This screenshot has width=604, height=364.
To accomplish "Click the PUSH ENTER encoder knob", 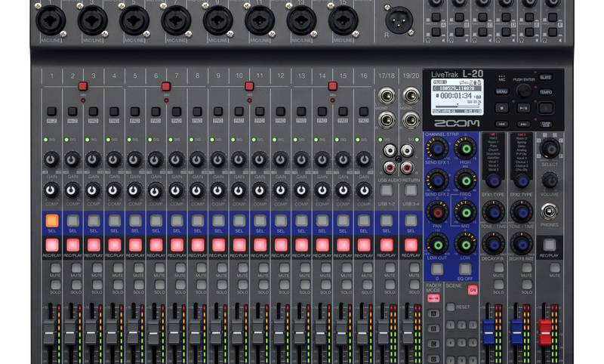I will point(523,91).
